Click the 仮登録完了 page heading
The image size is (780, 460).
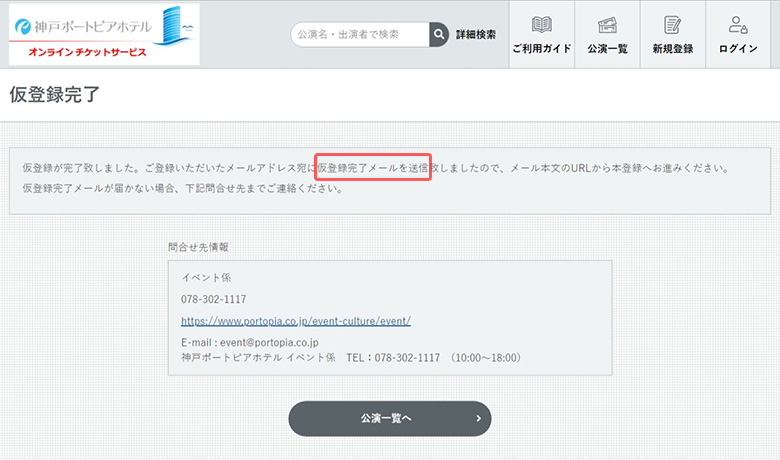(55, 94)
